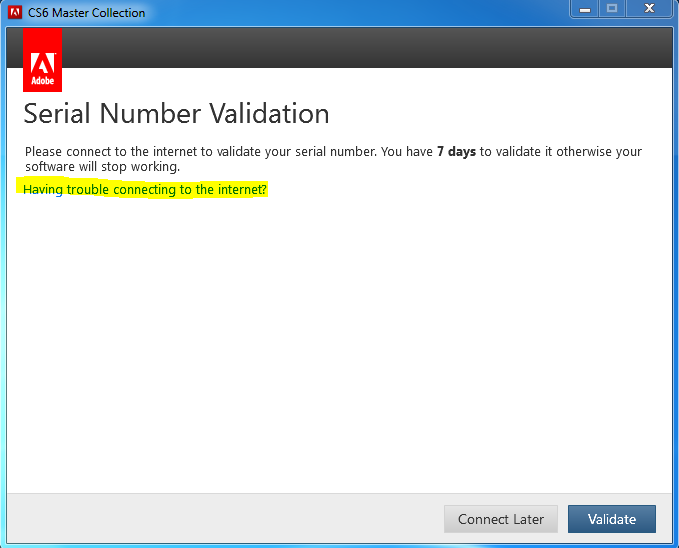Click 'CS6 Master Collection' title text
The height and width of the screenshot is (548, 679).
87,13
